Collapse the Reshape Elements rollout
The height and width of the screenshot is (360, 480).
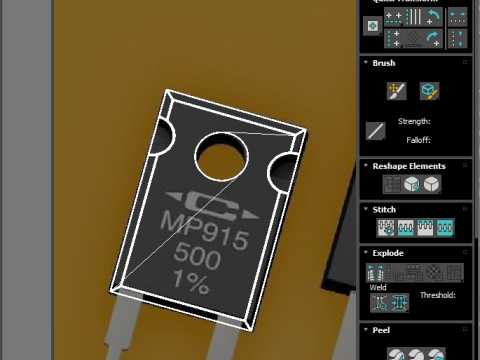[x=366, y=166]
